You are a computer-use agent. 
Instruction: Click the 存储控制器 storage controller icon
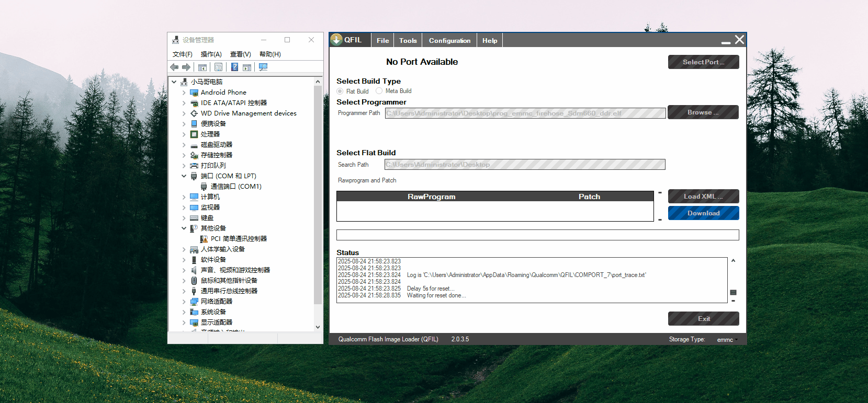[x=194, y=155]
